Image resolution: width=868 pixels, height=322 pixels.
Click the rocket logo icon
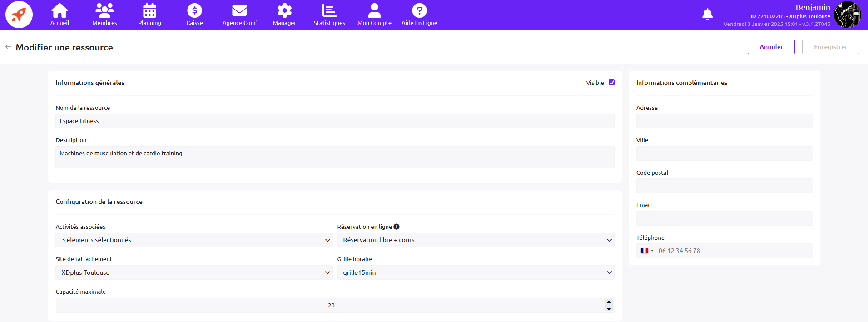point(19,15)
